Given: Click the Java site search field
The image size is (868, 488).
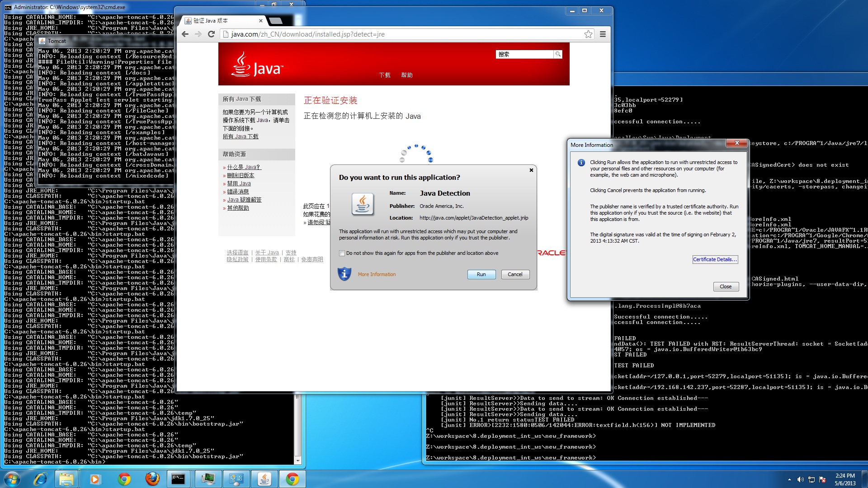Looking at the screenshot, I should [x=524, y=54].
